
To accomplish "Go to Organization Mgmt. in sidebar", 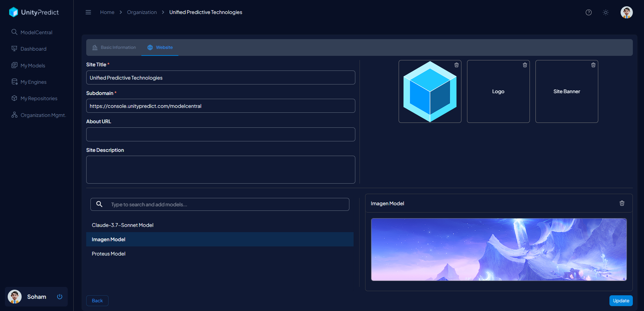I will coord(43,115).
